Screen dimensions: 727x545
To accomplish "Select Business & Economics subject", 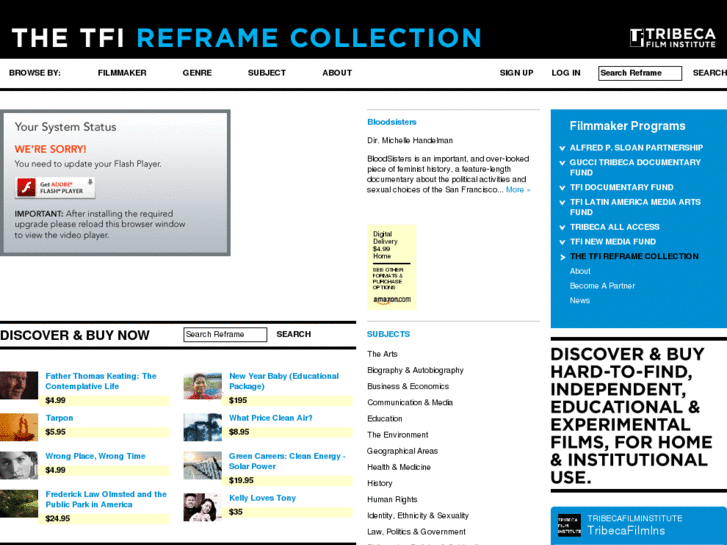I will (408, 386).
